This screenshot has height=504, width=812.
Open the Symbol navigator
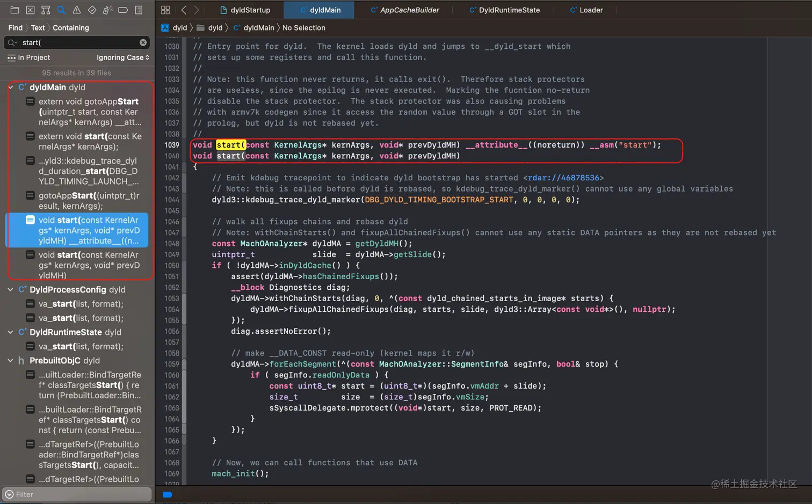46,10
